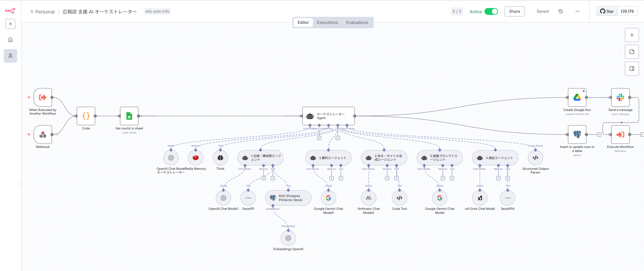This screenshot has width=644, height=271.
Task: Expand the collapsed left sidebar chevron
Action: (x=21, y=184)
